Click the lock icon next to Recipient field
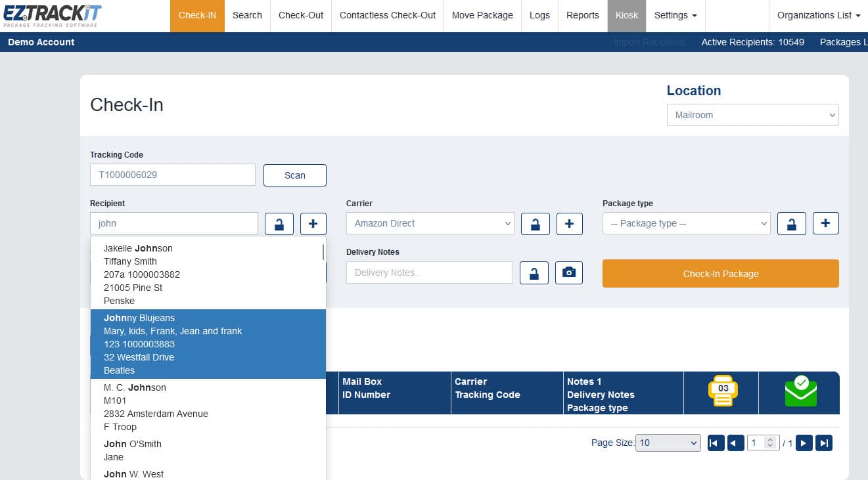This screenshot has width=868, height=480. point(279,224)
